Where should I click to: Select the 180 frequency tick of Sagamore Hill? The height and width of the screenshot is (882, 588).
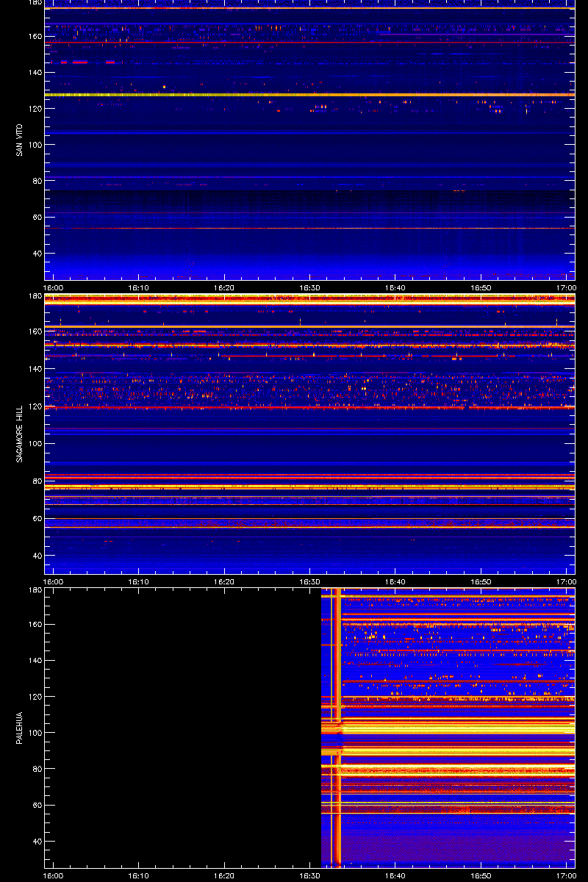(x=34, y=296)
